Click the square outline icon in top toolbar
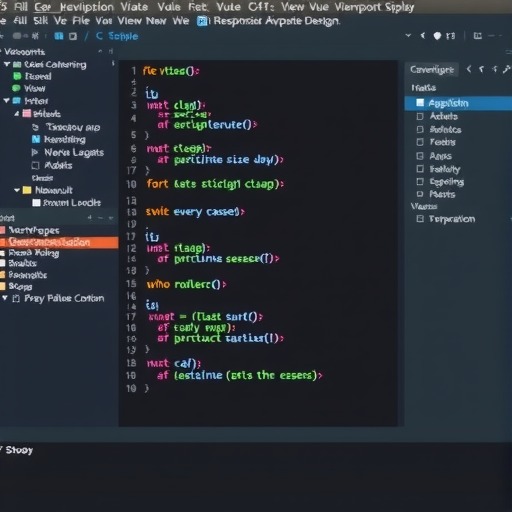This screenshot has height=512, width=512. [x=73, y=36]
